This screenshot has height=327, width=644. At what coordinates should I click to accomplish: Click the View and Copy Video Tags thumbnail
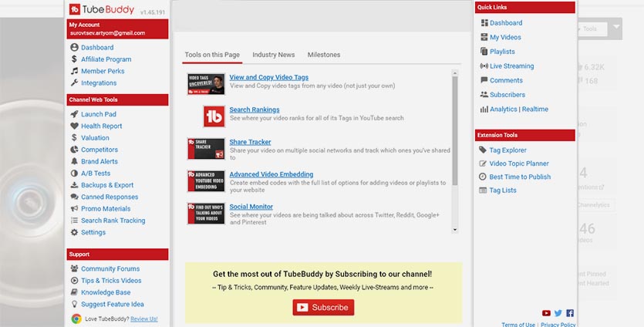[x=206, y=84]
